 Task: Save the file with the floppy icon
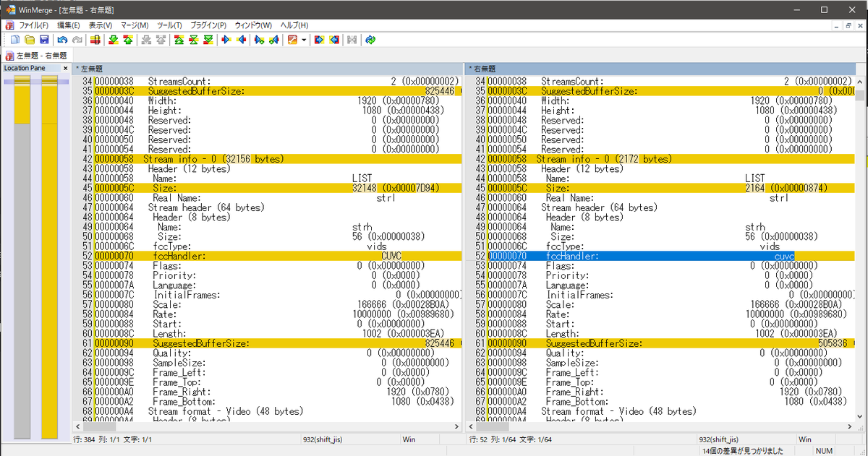(x=44, y=39)
